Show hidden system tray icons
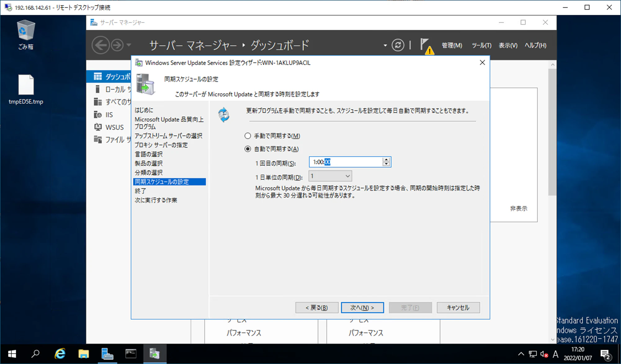Screen dimensions: 621x364 click(521, 354)
